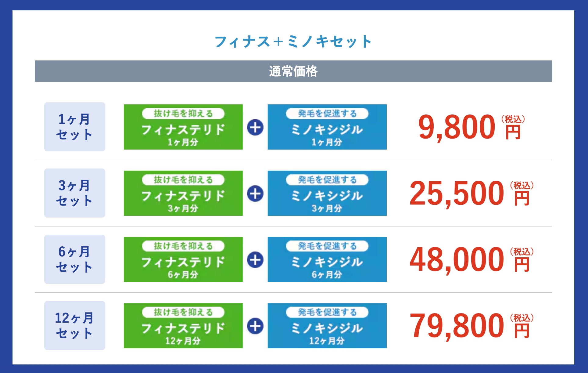This screenshot has width=588, height=373.
Task: Click the gray 通常価格 header bar
Action: [x=293, y=71]
